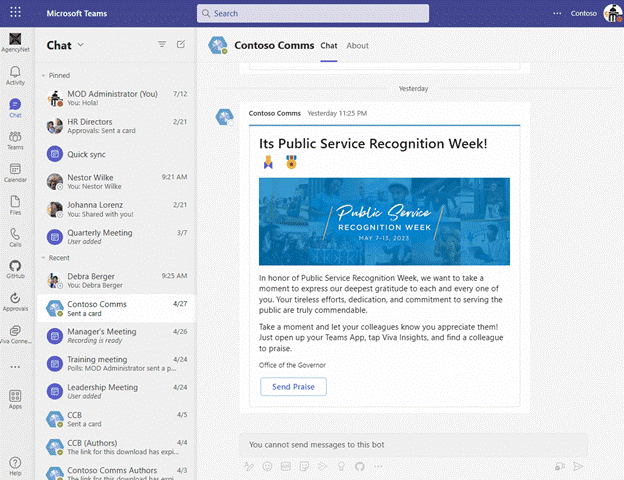Open Activity feed
Screen dimensions: 624x480
coord(15,76)
